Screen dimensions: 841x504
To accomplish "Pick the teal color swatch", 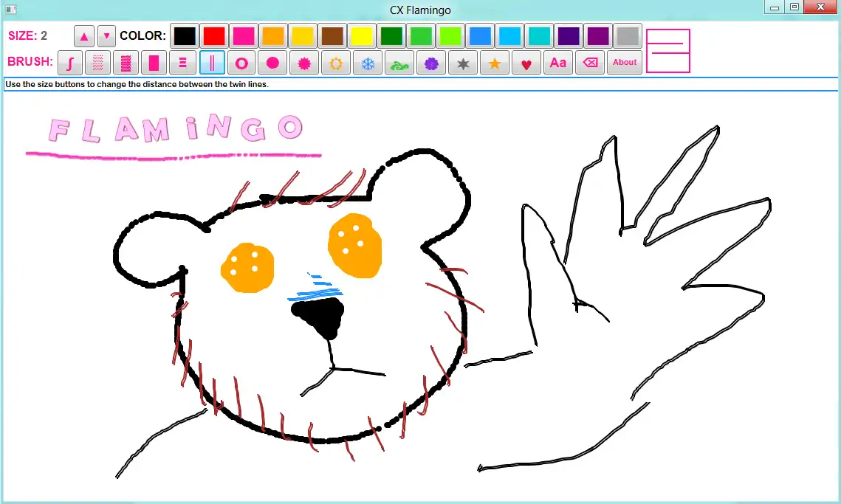I will 539,36.
